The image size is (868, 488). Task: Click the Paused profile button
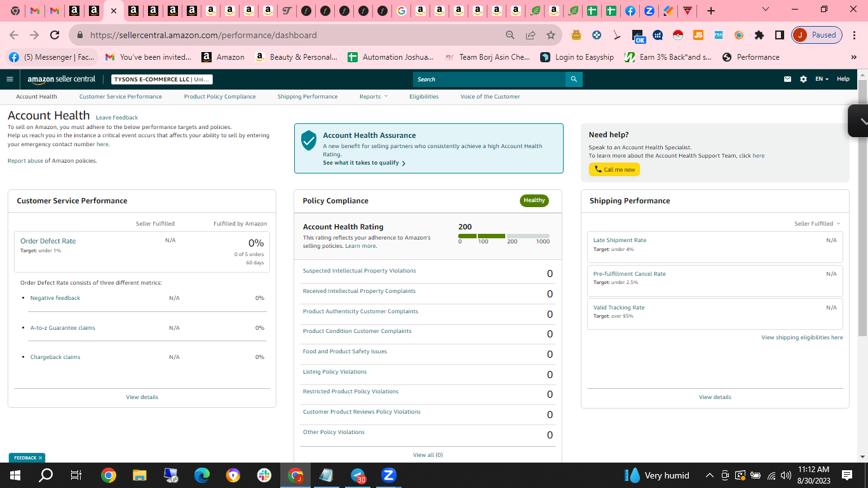pos(817,35)
